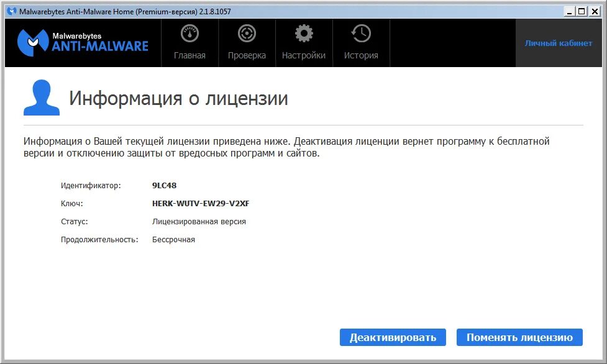Open the Главная tab label
The image size is (607, 364).
189,55
